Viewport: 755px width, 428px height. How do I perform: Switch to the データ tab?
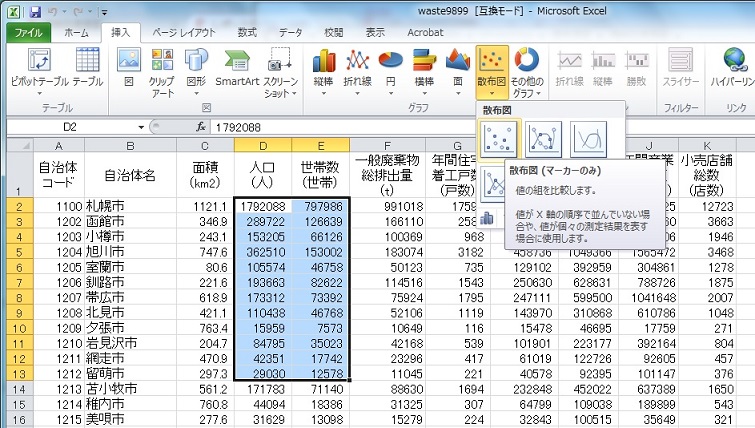click(290, 33)
